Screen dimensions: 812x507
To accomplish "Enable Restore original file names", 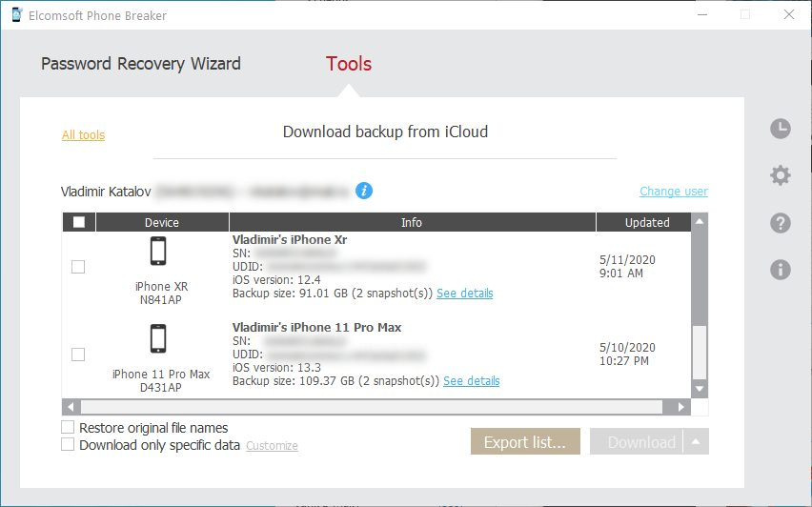I will [68, 428].
